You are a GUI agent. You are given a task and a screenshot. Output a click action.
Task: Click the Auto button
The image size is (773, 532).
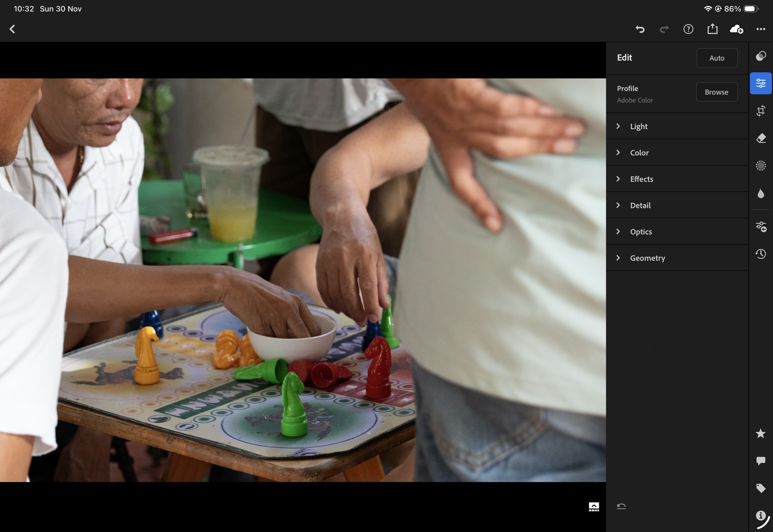coord(717,58)
